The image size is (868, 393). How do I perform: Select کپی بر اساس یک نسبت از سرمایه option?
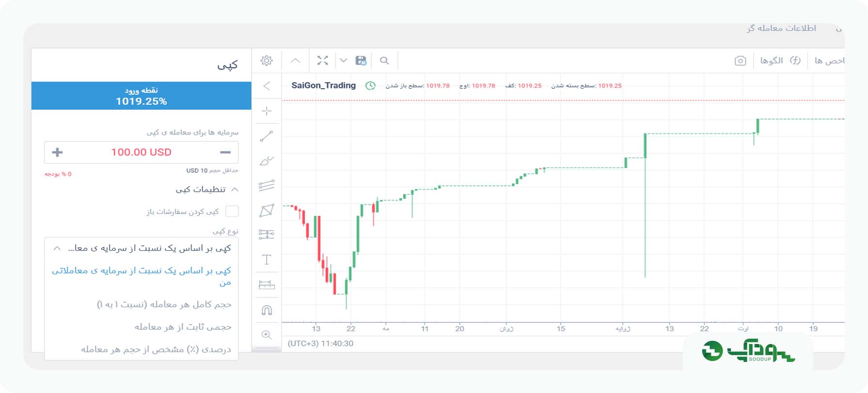(x=141, y=276)
